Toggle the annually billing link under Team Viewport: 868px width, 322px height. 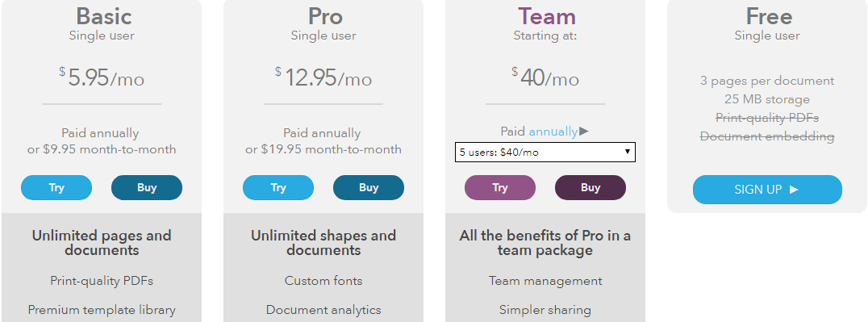point(553,132)
